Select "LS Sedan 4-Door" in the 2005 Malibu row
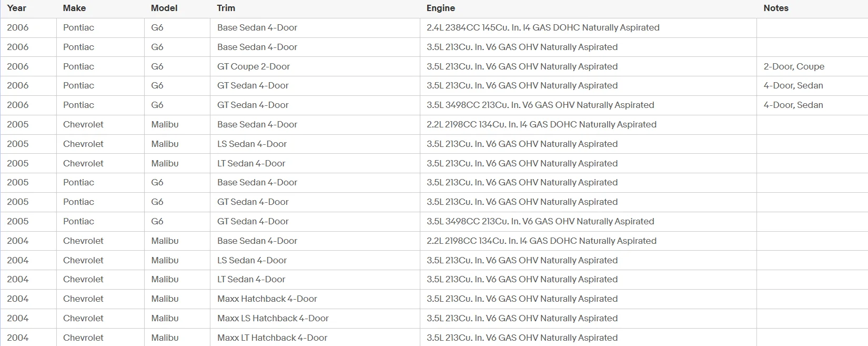The image size is (868, 346). 252,144
